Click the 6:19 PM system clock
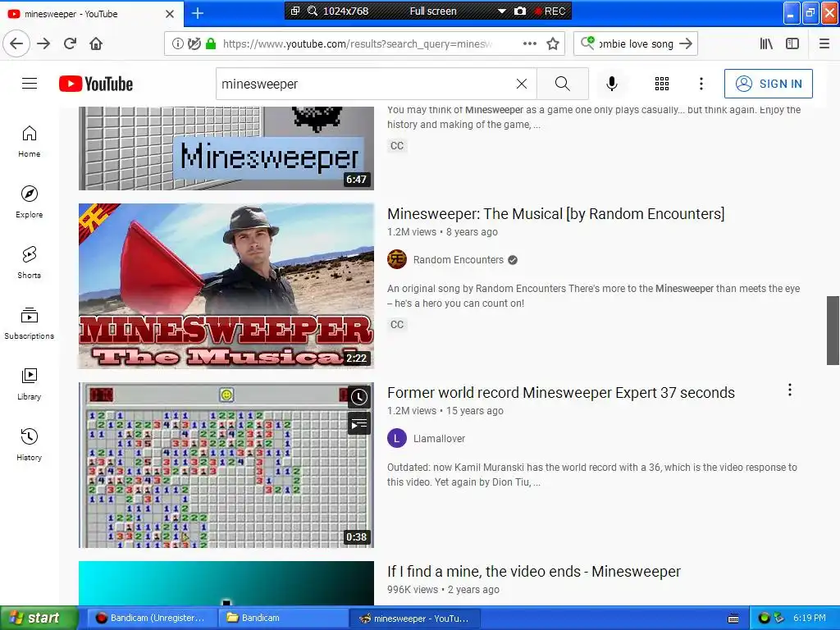Screen dimensions: 840x630 [x=810, y=618]
